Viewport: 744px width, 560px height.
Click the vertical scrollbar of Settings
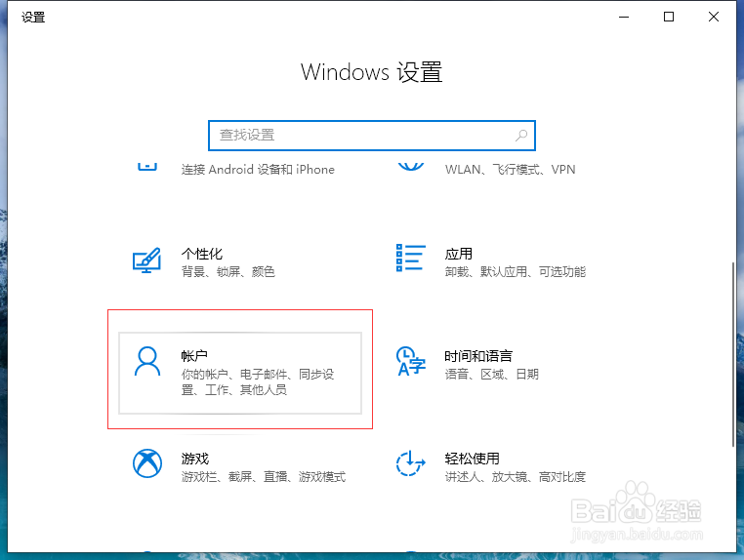click(733, 354)
